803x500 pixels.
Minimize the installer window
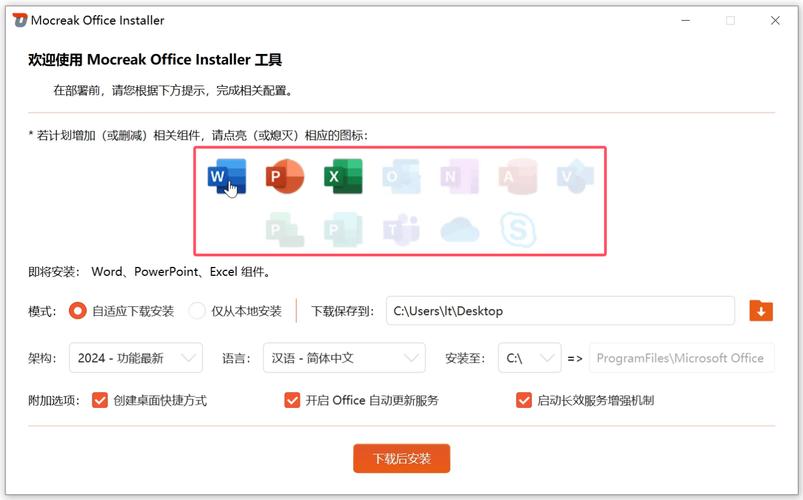point(686,20)
